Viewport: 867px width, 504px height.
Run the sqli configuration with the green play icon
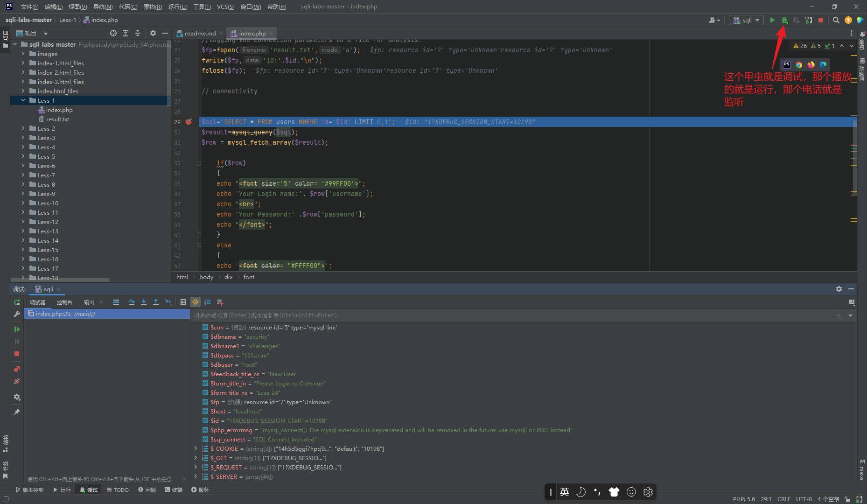pyautogui.click(x=772, y=20)
